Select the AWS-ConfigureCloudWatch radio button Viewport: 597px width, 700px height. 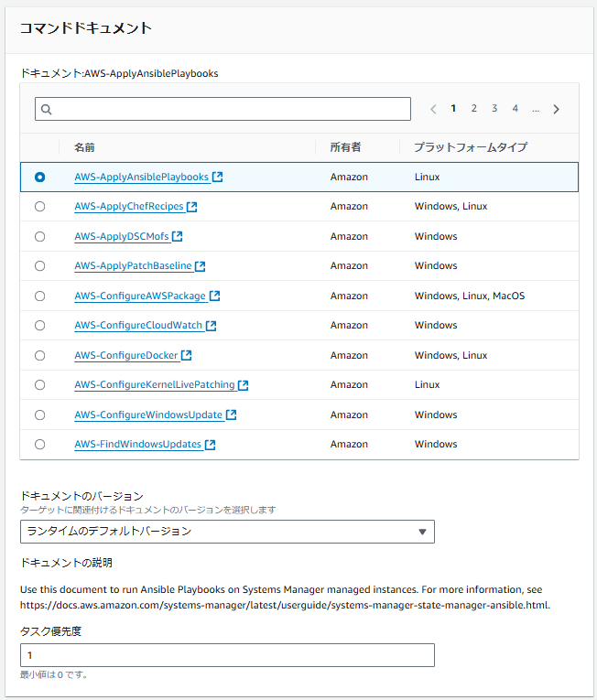point(39,326)
